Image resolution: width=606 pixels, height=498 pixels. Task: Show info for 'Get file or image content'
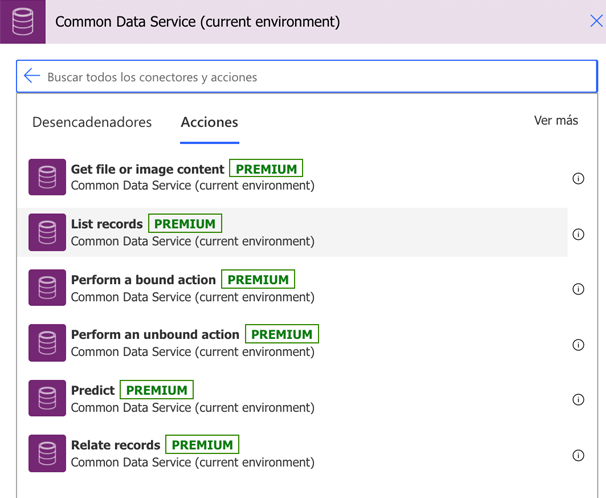[578, 178]
